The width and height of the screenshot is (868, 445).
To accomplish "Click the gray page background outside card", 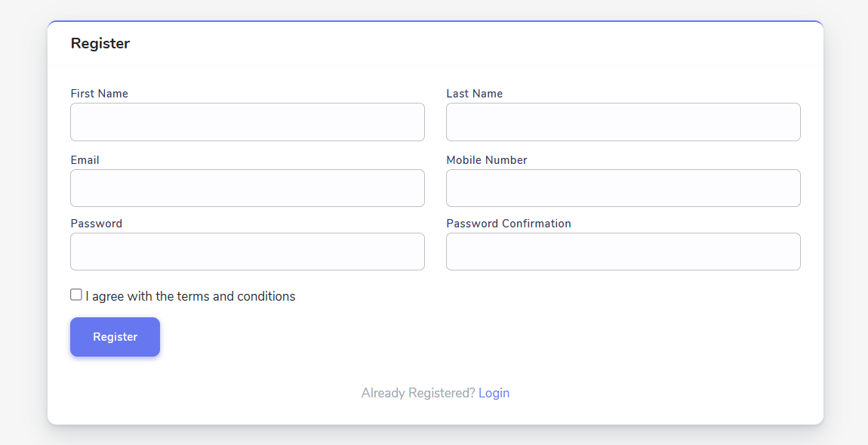I will 23,221.
